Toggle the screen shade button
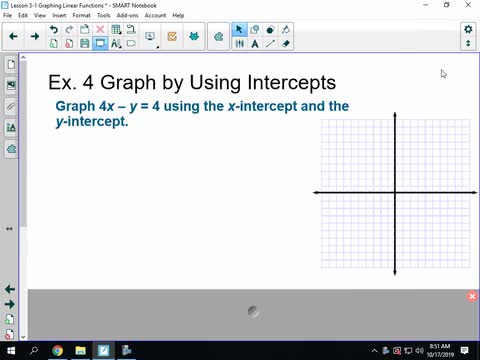 click(x=131, y=43)
